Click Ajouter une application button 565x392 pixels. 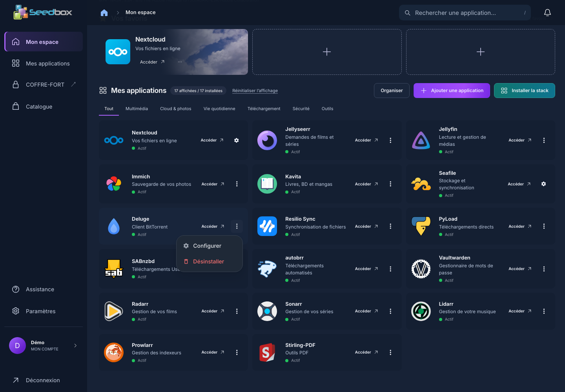coord(452,91)
